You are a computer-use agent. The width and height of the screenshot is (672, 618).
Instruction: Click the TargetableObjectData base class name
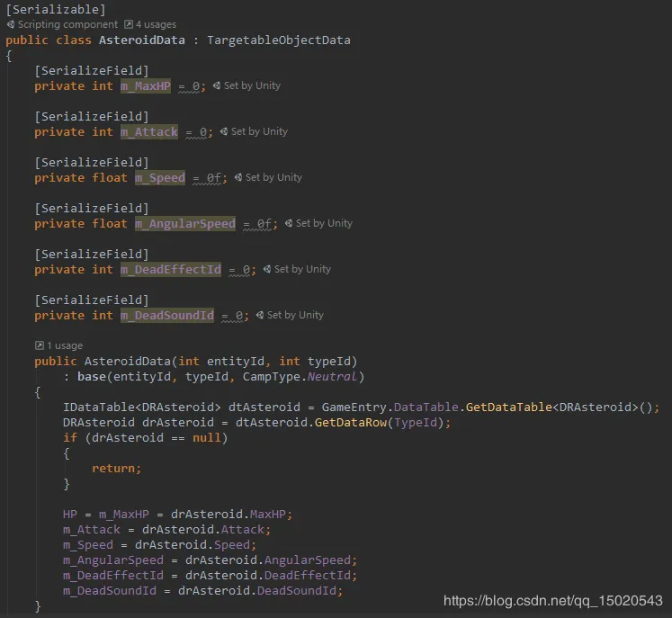tap(279, 40)
